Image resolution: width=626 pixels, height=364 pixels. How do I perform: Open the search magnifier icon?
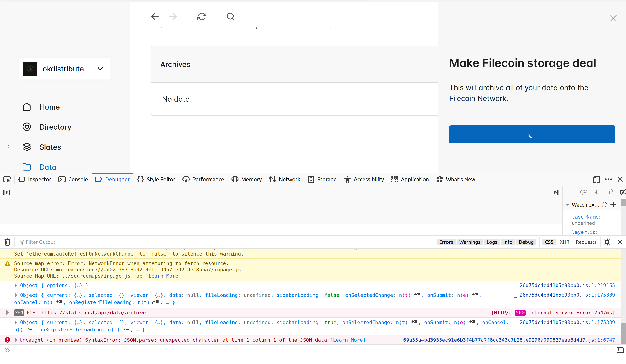click(230, 17)
